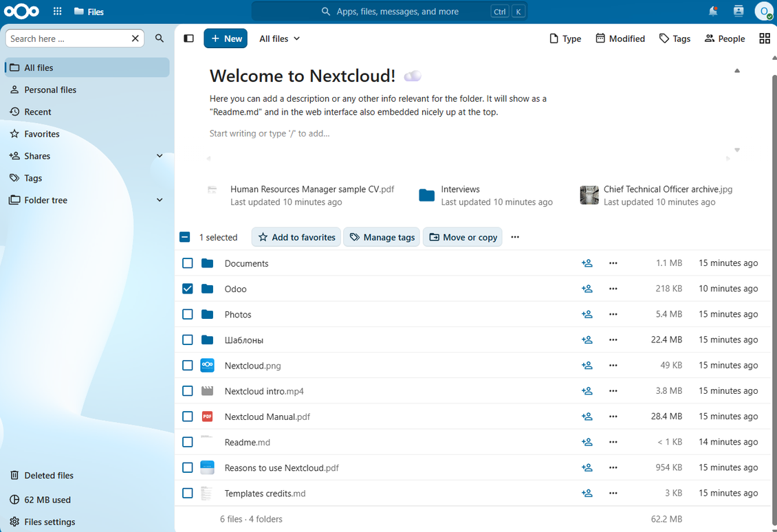This screenshot has width=777, height=532.
Task: Select the Шаблоны folder checkbox
Action: (187, 340)
